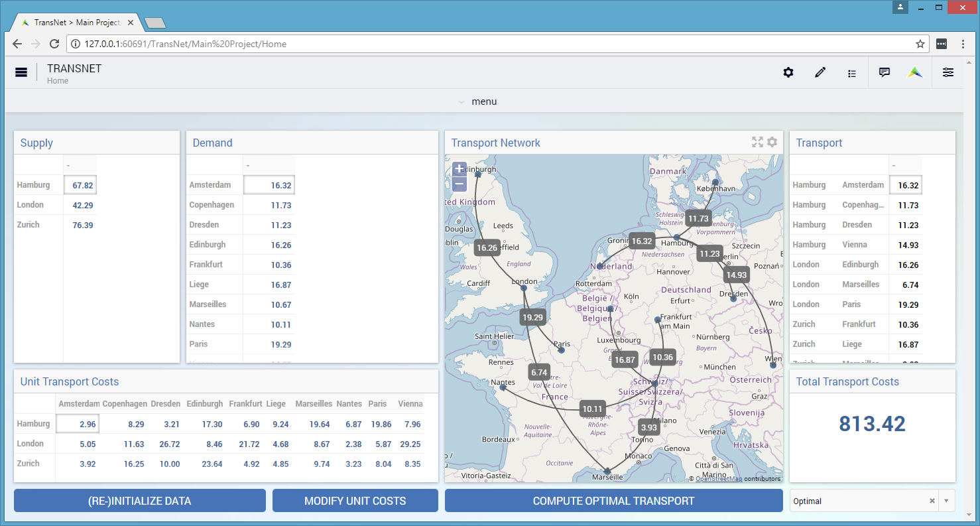Open Transport Network widget settings gear

pyautogui.click(x=772, y=142)
